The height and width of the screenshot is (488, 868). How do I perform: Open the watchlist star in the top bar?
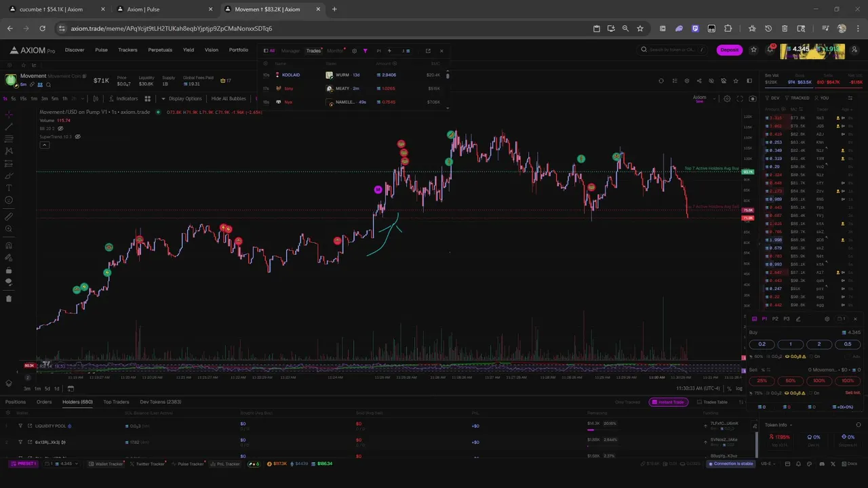[753, 49]
